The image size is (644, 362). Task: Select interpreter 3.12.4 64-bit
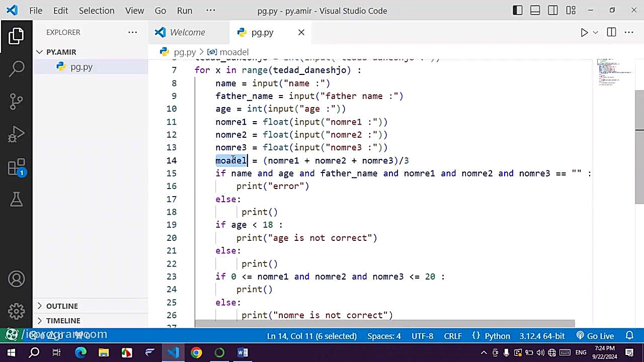[x=542, y=336]
